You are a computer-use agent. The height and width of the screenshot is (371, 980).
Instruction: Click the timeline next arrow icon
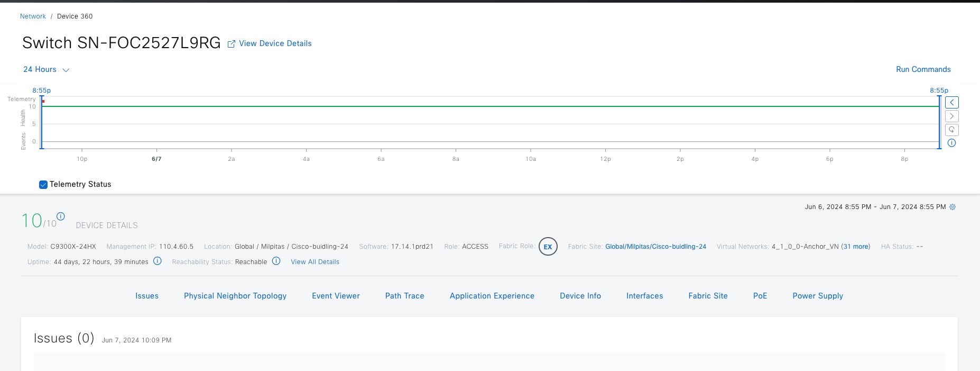coord(951,116)
